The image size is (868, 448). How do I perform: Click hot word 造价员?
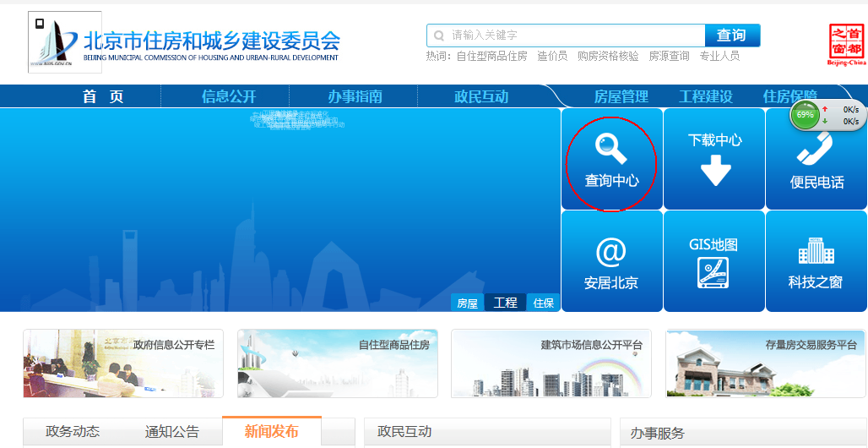(552, 56)
